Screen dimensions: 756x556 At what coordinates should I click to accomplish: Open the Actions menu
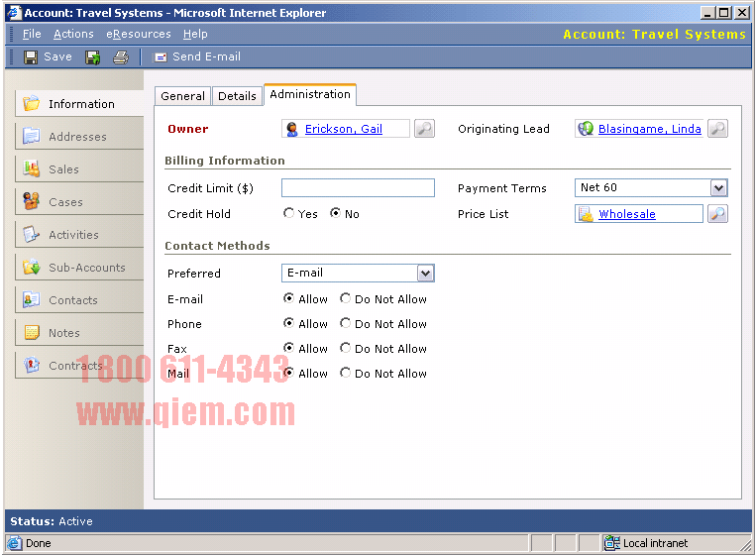coord(73,34)
